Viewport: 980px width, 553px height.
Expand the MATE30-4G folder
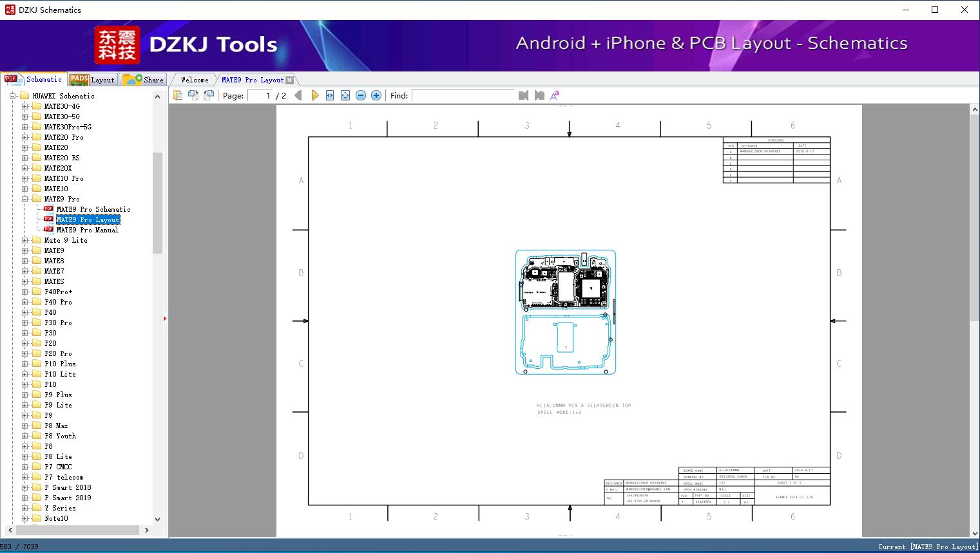pyautogui.click(x=24, y=106)
